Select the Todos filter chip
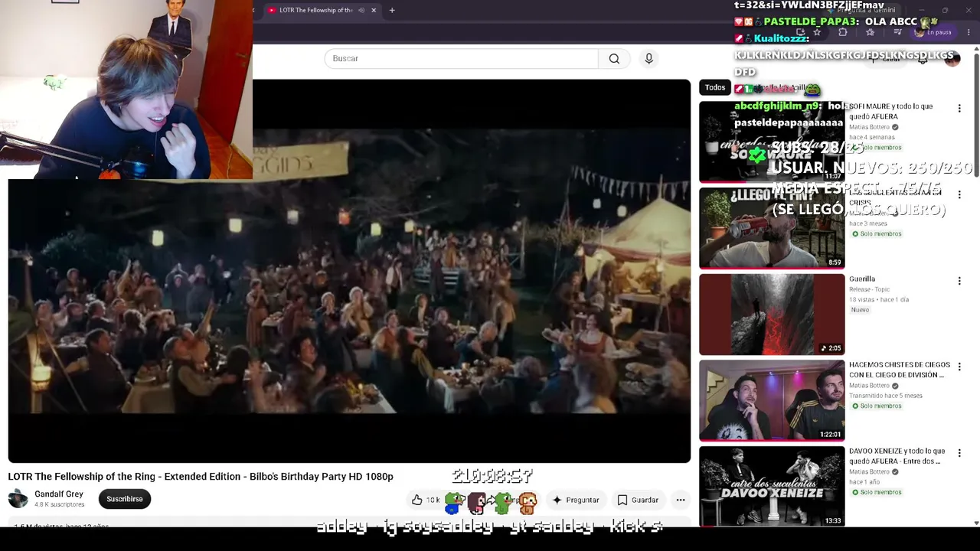Viewport: 980px width, 551px height. (715, 87)
